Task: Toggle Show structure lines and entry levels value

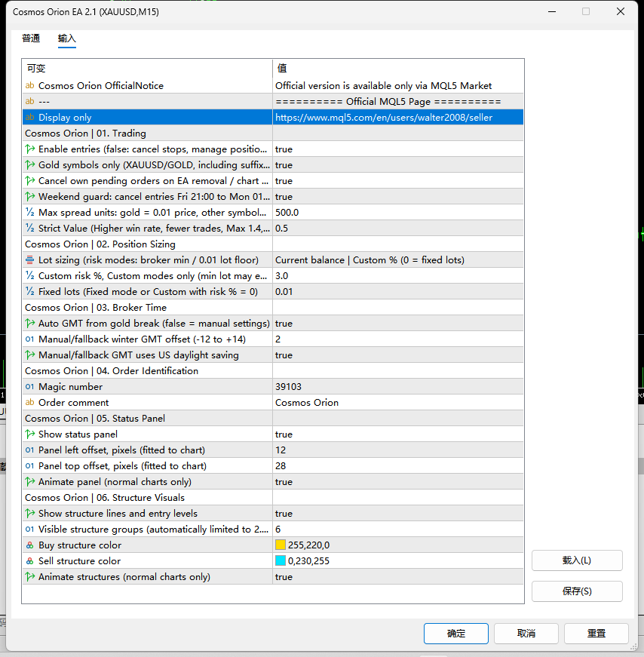Action: [397, 514]
